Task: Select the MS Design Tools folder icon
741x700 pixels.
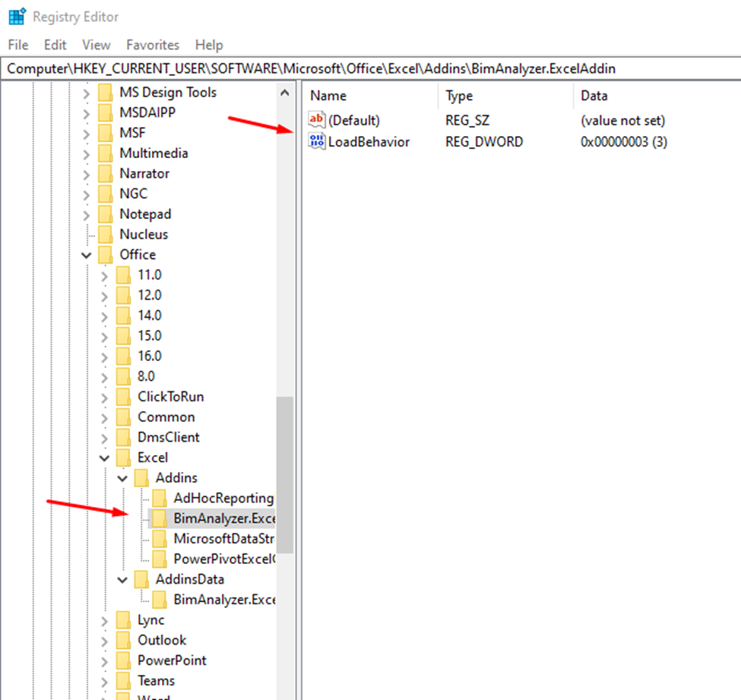Action: 106,93
